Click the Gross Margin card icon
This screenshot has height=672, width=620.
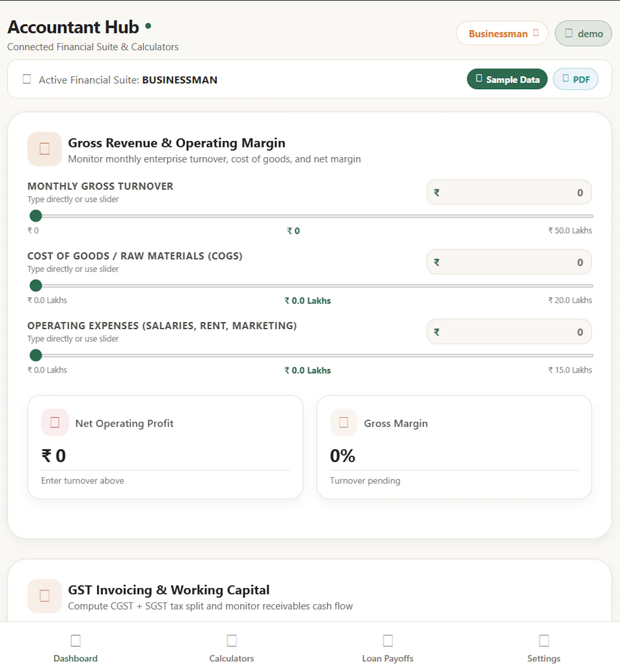(x=344, y=422)
